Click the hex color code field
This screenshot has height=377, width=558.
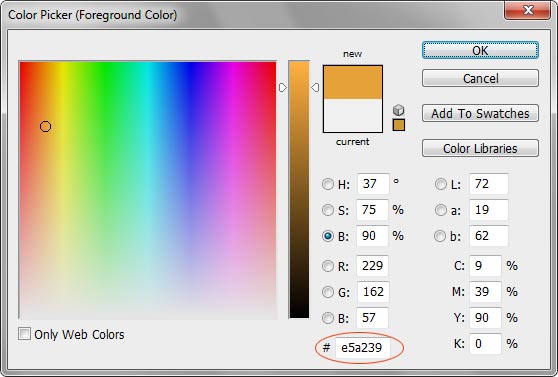[x=363, y=347]
